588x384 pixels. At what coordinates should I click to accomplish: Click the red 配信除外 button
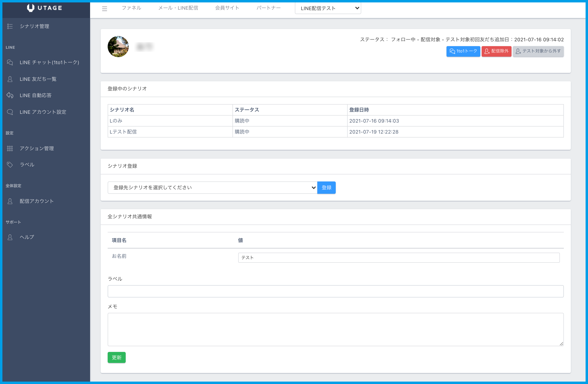pyautogui.click(x=496, y=51)
